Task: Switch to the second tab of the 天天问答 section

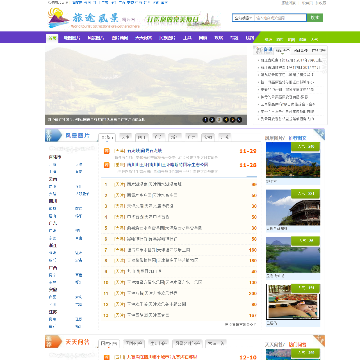Action: click(134, 343)
